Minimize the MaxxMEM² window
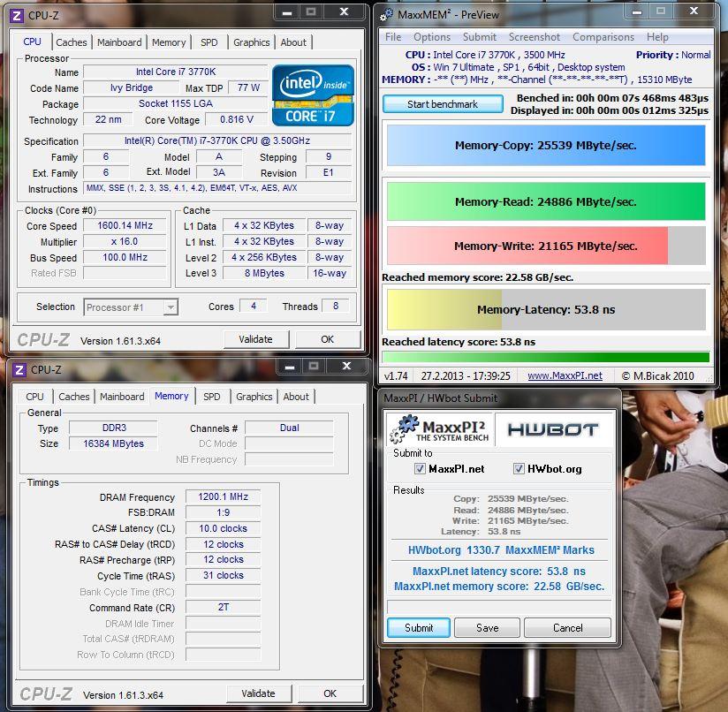 (637, 11)
